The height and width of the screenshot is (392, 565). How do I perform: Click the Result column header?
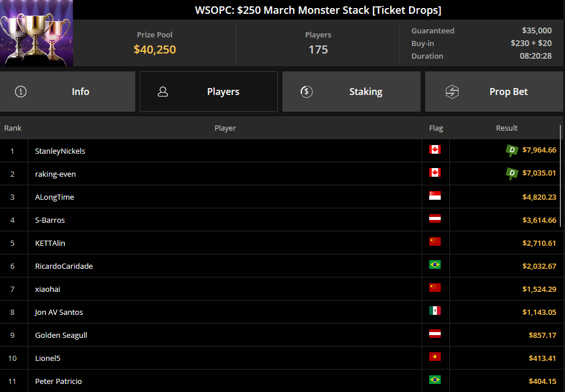(507, 128)
